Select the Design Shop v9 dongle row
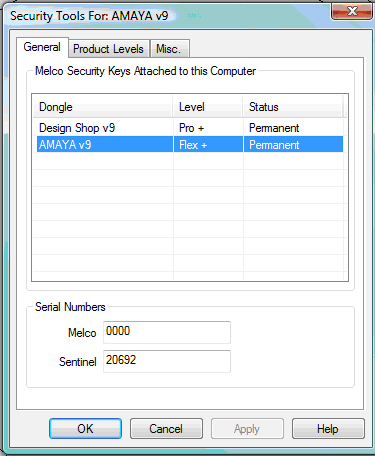 click(x=190, y=128)
